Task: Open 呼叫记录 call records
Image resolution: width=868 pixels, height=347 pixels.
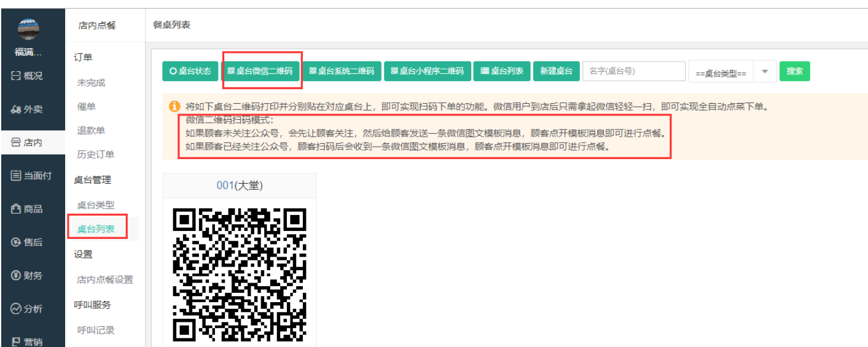Action: tap(95, 330)
